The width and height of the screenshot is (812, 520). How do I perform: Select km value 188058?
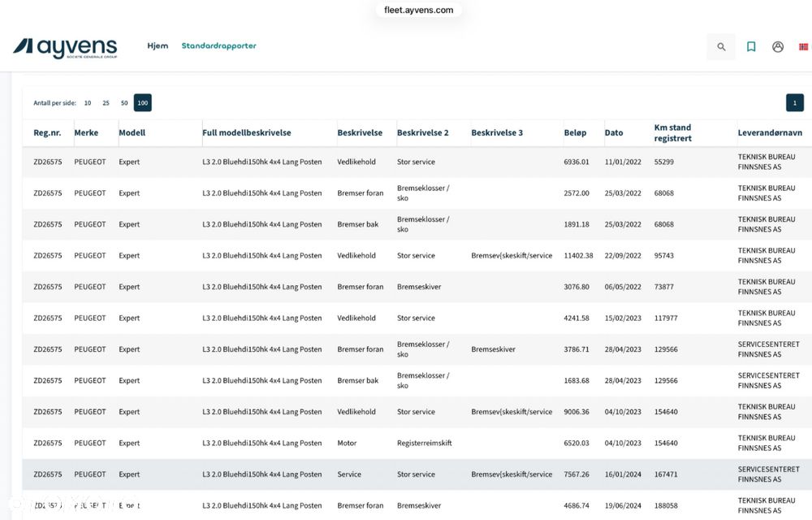[666, 505]
